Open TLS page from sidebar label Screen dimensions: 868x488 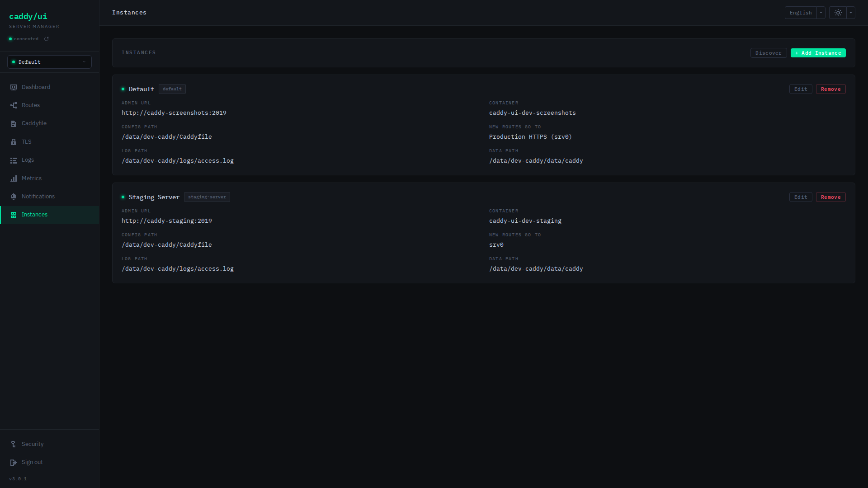[x=27, y=142]
